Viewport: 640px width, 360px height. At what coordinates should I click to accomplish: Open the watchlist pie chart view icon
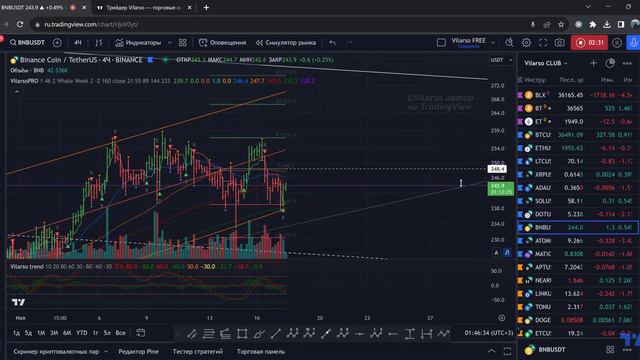click(x=610, y=63)
